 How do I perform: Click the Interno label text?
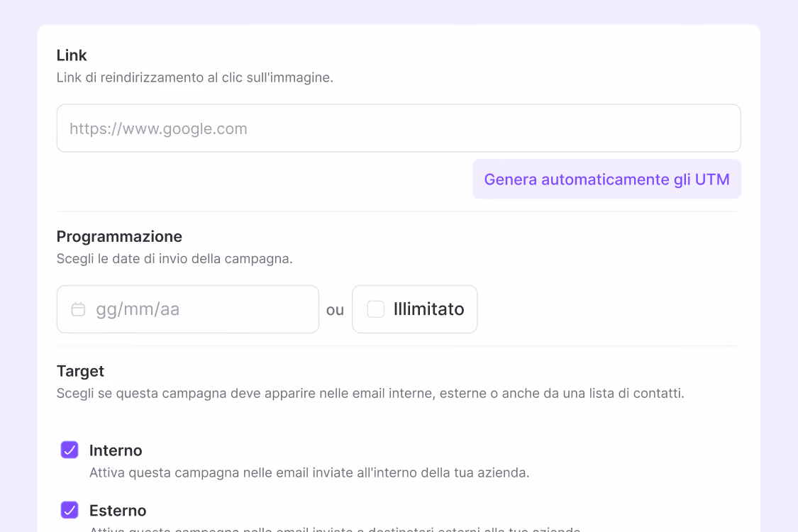coord(116,450)
